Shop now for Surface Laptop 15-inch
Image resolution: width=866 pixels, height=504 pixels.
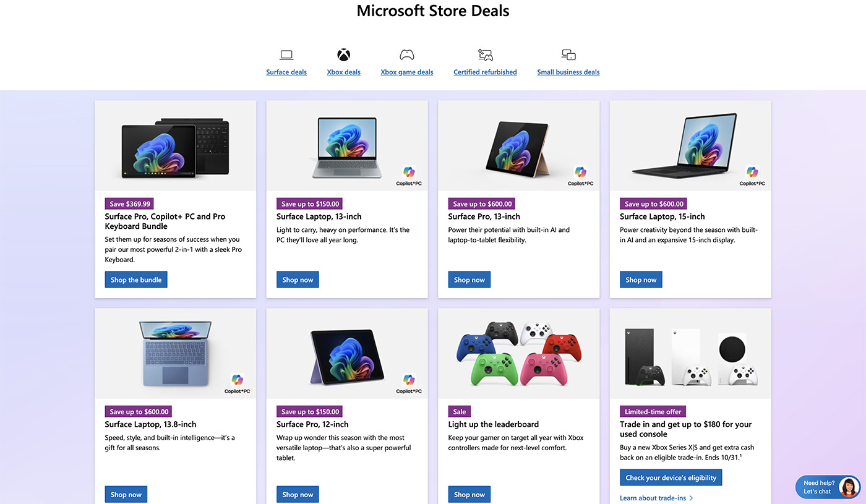click(641, 280)
